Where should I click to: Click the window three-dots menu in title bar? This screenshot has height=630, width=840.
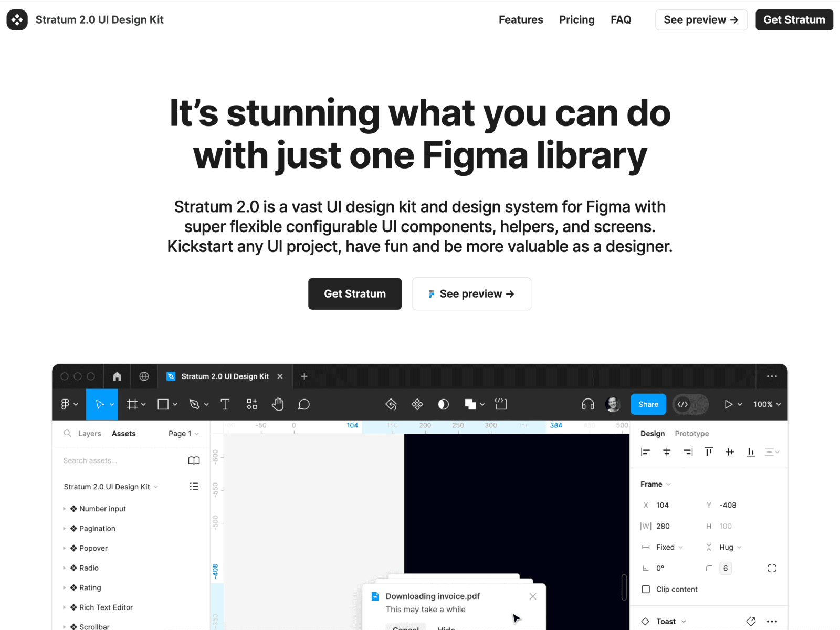tap(772, 376)
